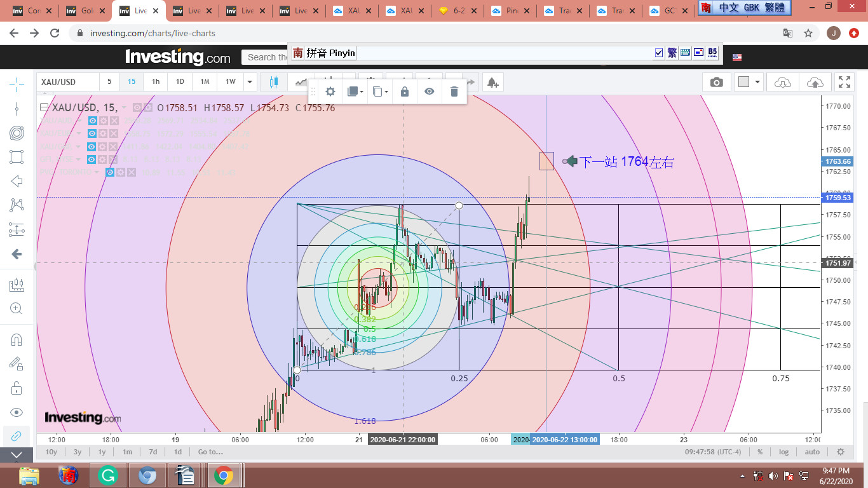Open the XAU/EUR series dropdown arrow
Image resolution: width=868 pixels, height=488 pixels.
coord(79,133)
